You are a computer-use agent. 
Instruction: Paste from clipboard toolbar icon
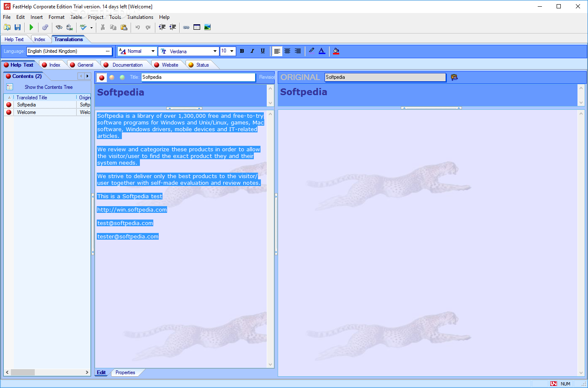[x=124, y=27]
